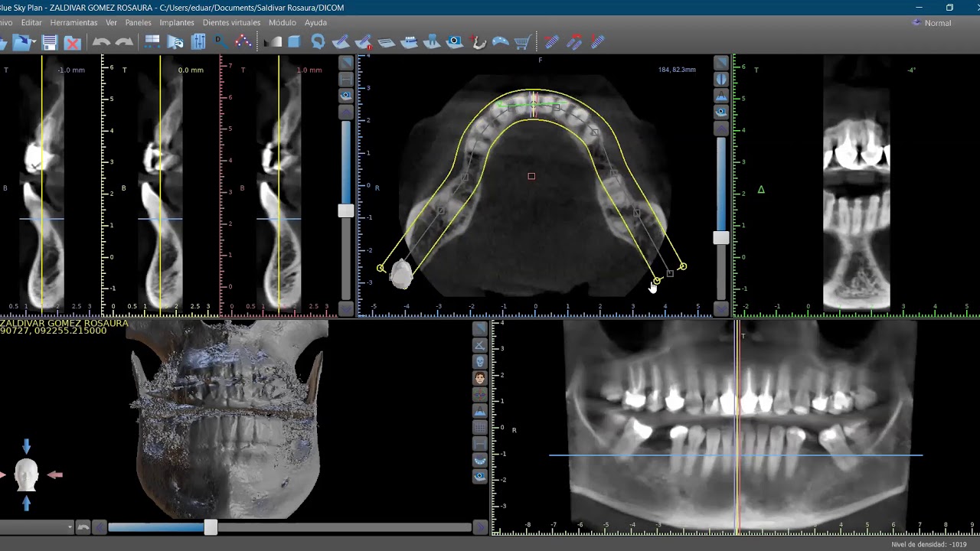The height and width of the screenshot is (551, 980).
Task: Click the grid icon in 3D panel sidebar
Action: 480,428
